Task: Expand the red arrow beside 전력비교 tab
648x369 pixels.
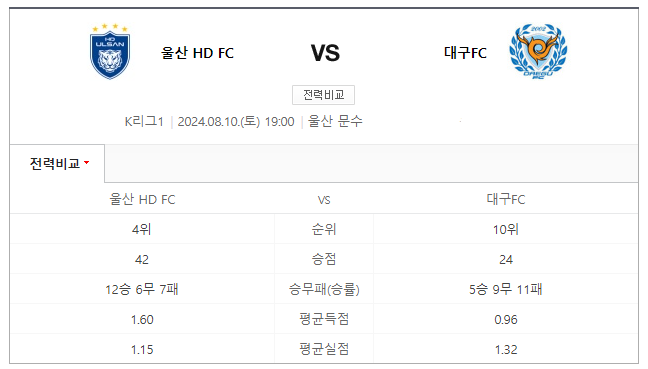Action: coord(86,163)
